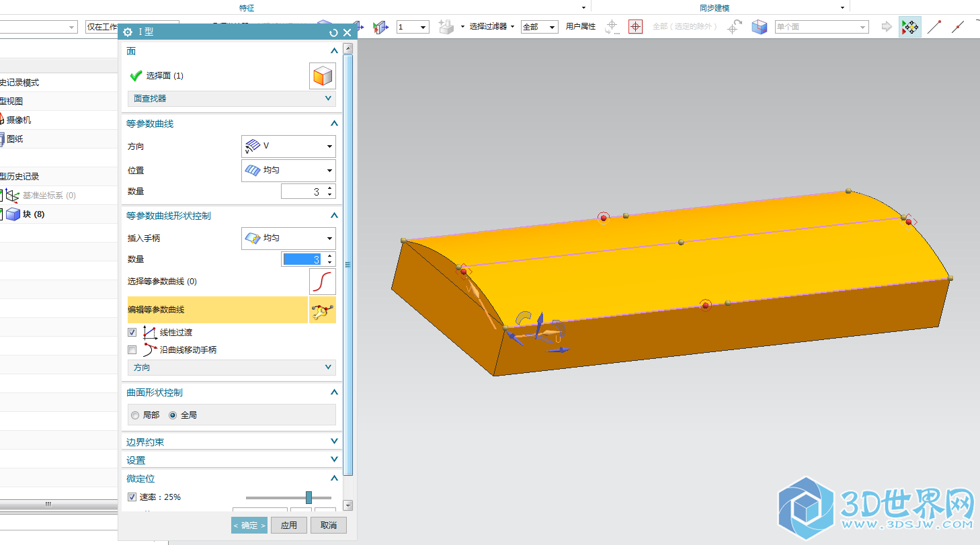Toggle the 速率 25% checkbox
The image size is (980, 545).
132,497
